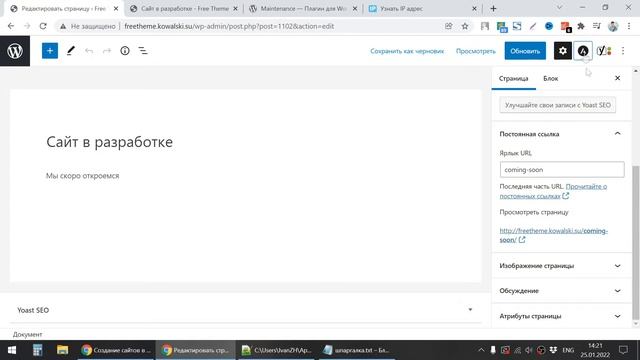Open a new browser tab

click(493, 9)
